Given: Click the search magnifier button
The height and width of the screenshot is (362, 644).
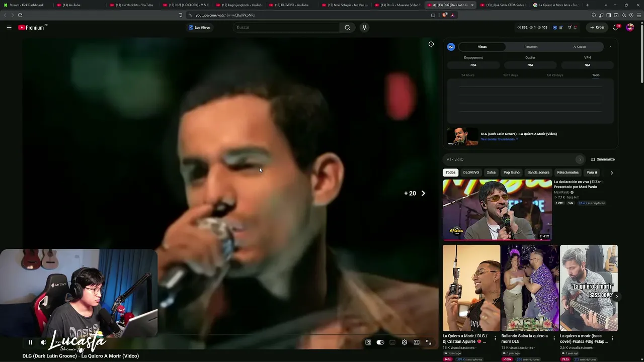Looking at the screenshot, I should click(x=347, y=28).
